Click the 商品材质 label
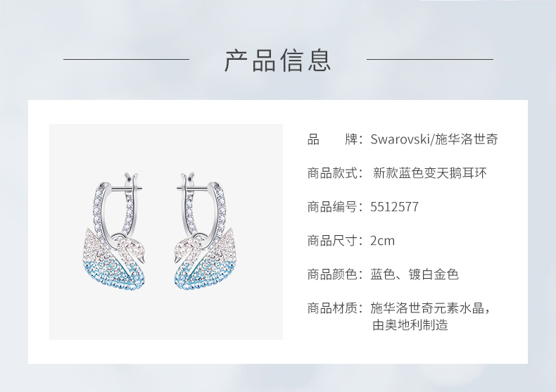The image size is (556, 392). (x=333, y=308)
